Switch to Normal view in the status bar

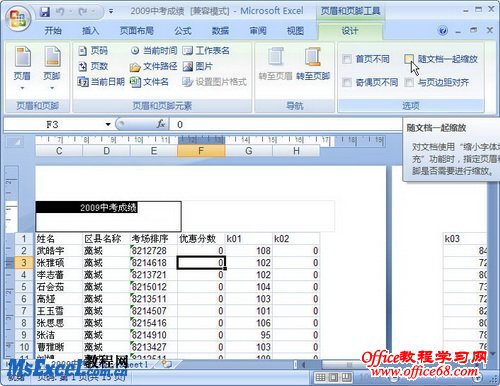(x=320, y=377)
